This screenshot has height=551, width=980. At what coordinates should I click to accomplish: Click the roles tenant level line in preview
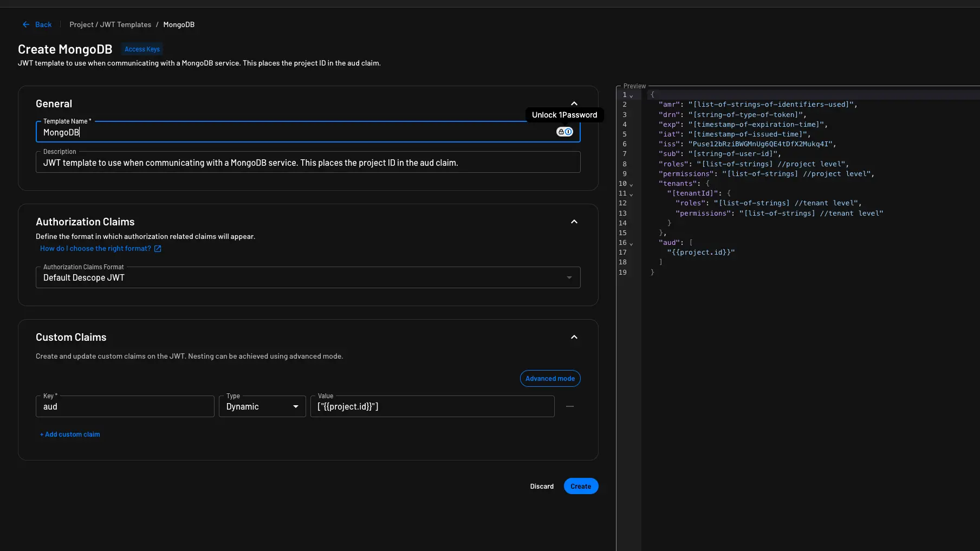pyautogui.click(x=769, y=203)
